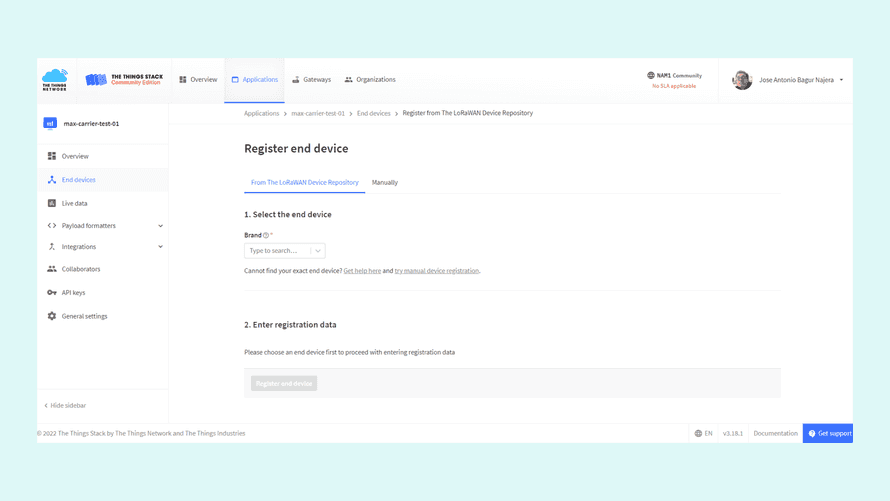Expand the Integrations sidebar section
Image resolution: width=890 pixels, height=501 pixels.
click(x=160, y=247)
